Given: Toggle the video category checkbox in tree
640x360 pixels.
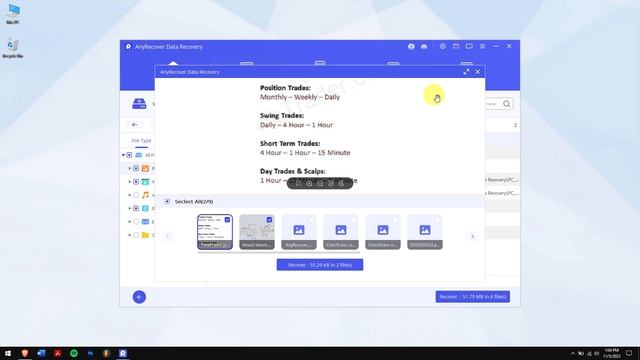Looking at the screenshot, I should pyautogui.click(x=136, y=182).
